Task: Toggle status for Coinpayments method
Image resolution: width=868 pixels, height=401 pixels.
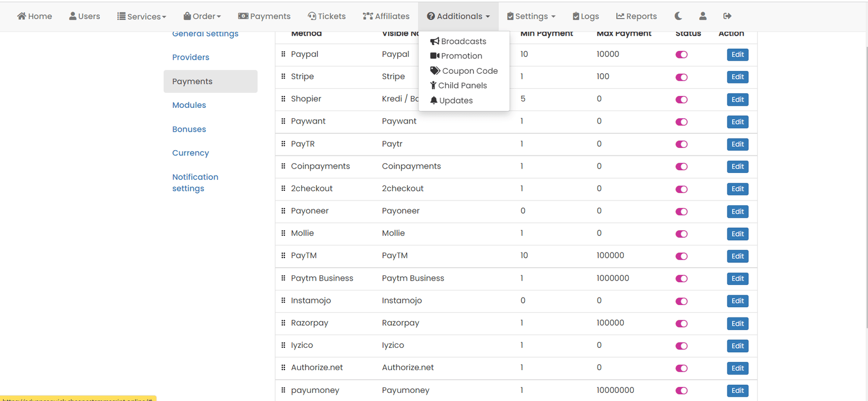Action: coord(681,166)
